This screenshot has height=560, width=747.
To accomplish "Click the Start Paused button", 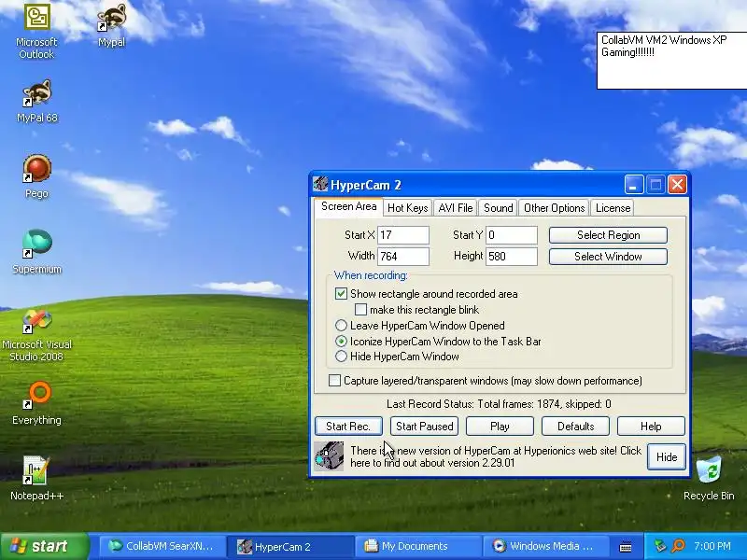I will click(x=425, y=427).
